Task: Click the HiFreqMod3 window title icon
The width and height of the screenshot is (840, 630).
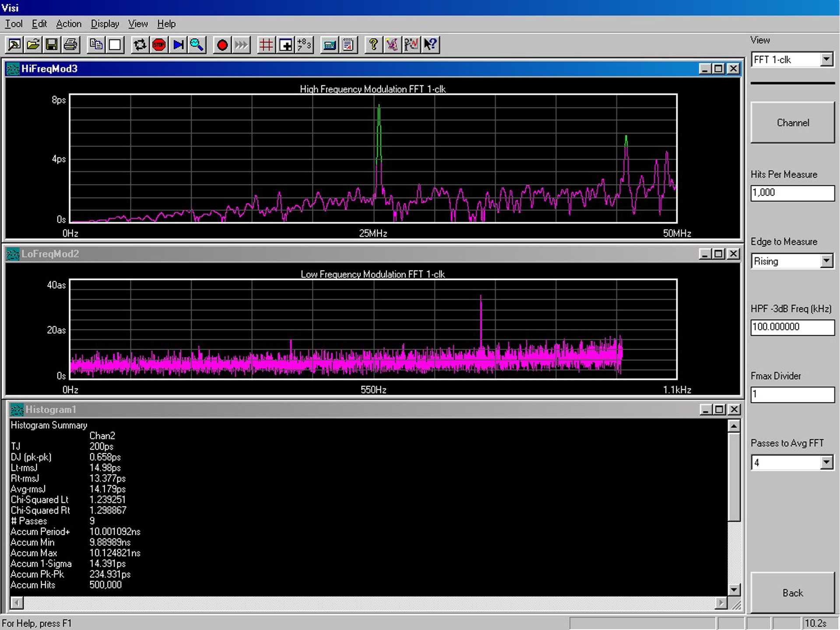Action: 13,69
